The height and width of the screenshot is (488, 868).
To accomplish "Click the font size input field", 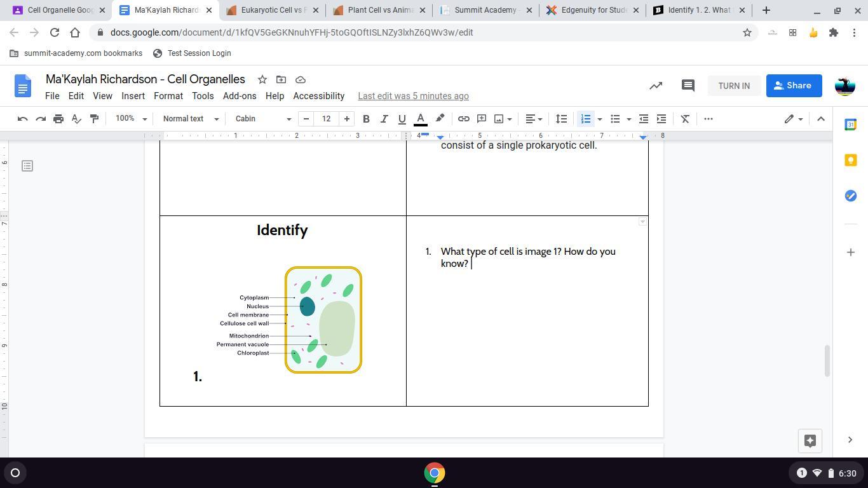I will (x=327, y=119).
